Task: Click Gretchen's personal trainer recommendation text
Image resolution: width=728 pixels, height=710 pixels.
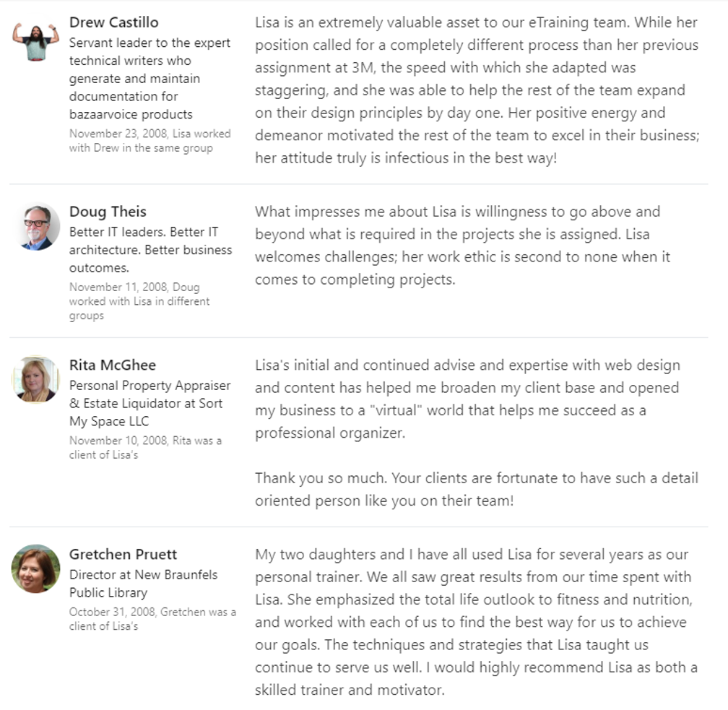Action: click(476, 622)
